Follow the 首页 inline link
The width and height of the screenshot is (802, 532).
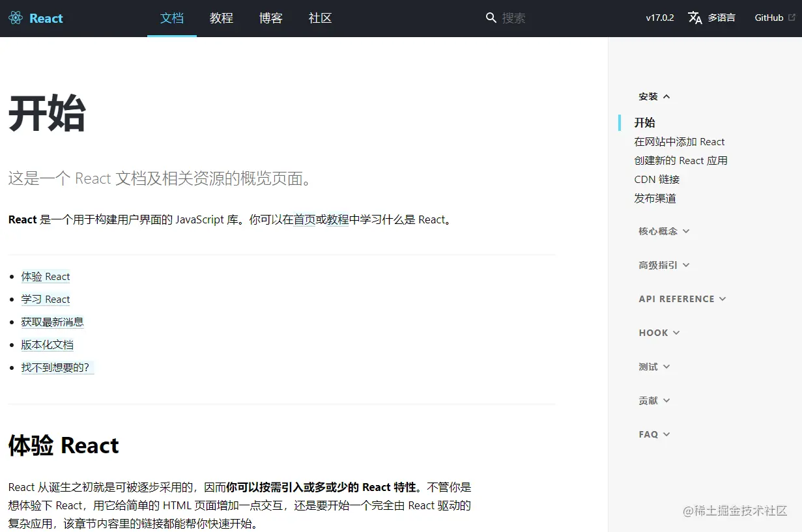point(304,219)
